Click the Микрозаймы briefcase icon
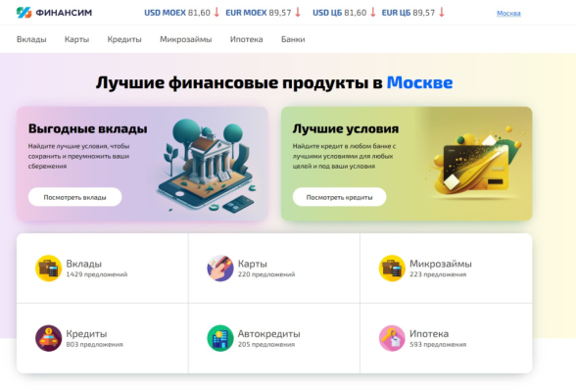Viewport: 576px width, 392px height. (x=392, y=269)
